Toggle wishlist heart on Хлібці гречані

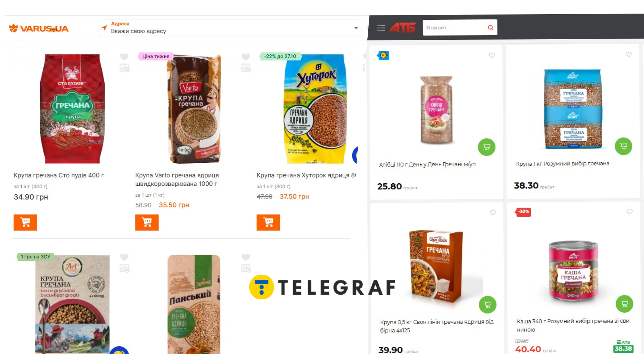click(492, 55)
